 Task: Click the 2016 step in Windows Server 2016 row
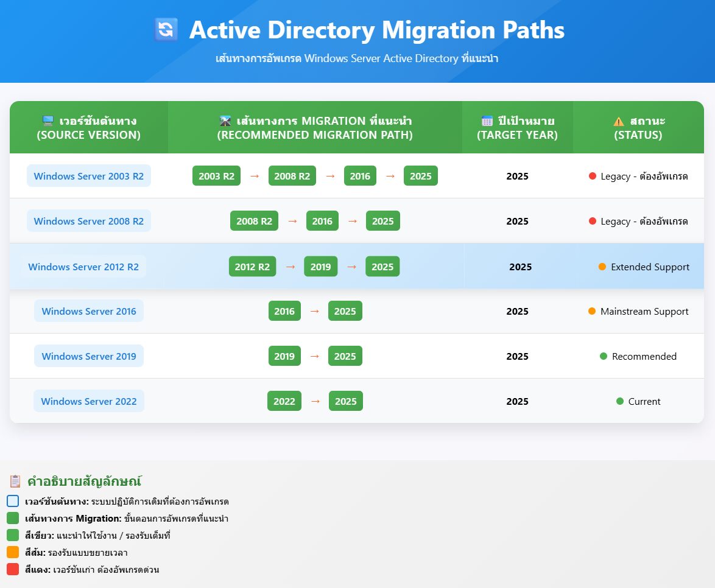coord(284,311)
